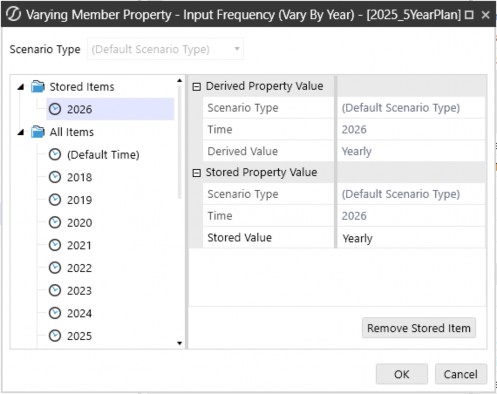
Task: Select year 2021 in tree
Action: click(79, 245)
